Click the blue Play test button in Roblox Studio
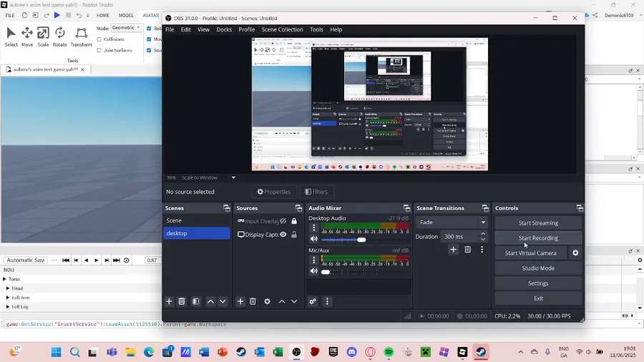The image size is (644, 362). tap(57, 15)
